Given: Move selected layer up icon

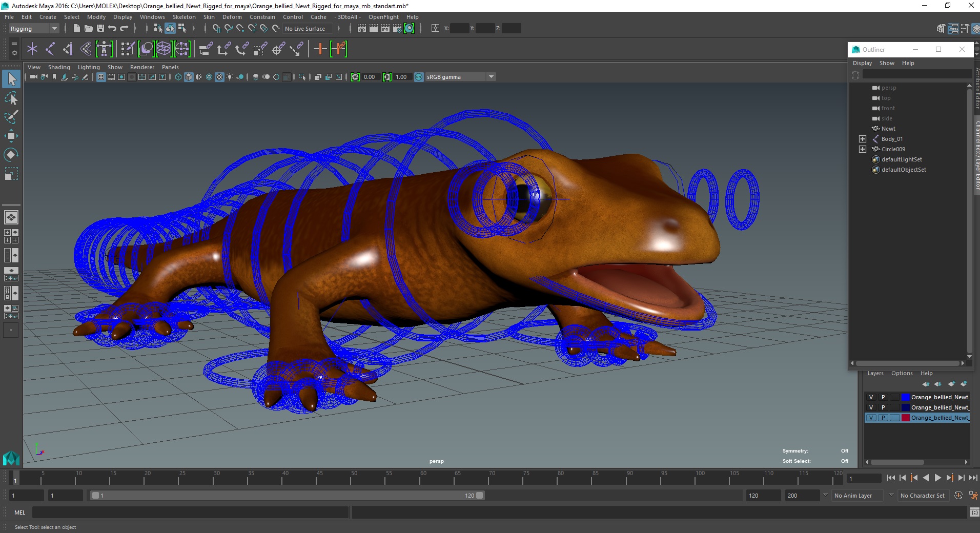Looking at the screenshot, I should click(926, 384).
